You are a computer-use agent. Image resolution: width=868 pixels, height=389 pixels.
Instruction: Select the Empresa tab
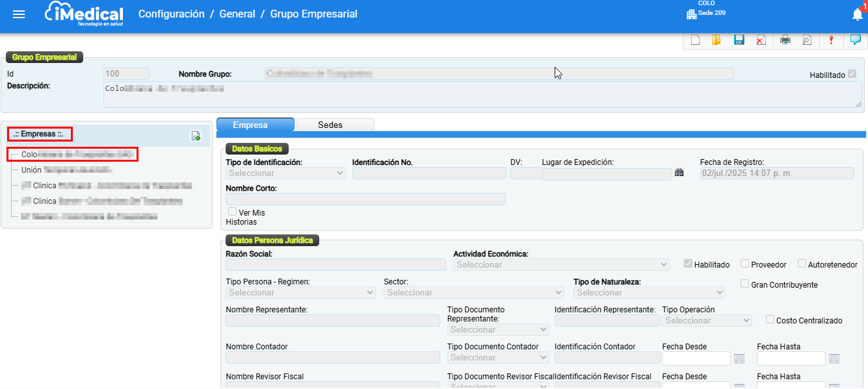click(x=254, y=125)
